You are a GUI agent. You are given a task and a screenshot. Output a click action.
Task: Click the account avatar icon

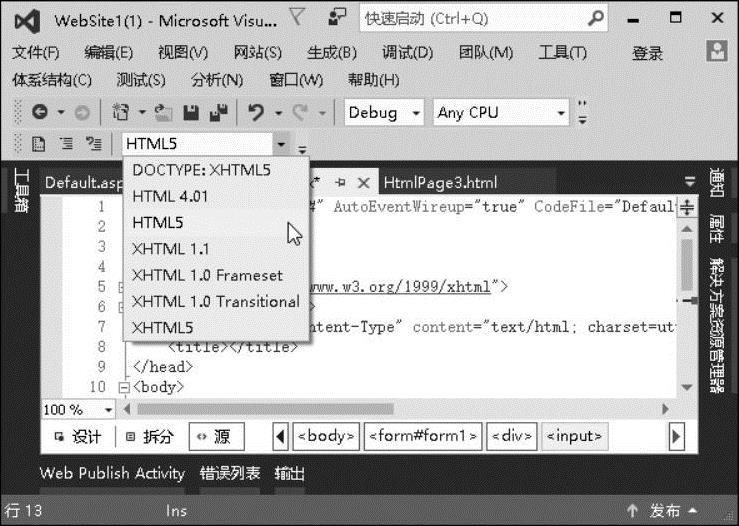click(717, 50)
